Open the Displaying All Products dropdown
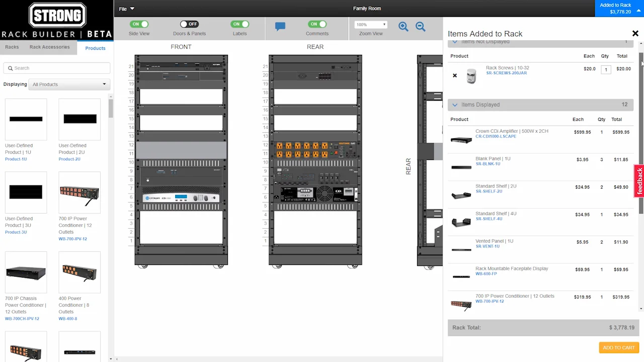 69,84
